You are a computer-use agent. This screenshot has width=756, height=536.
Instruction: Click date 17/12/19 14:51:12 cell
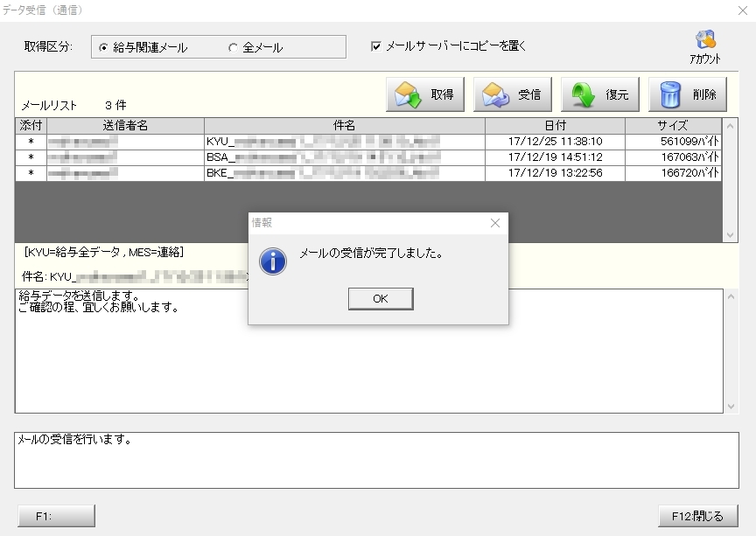pos(555,157)
